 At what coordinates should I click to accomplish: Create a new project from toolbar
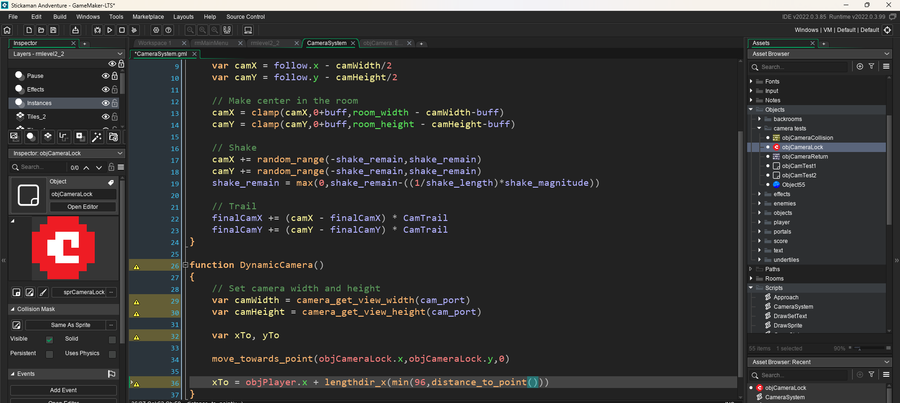(x=27, y=30)
